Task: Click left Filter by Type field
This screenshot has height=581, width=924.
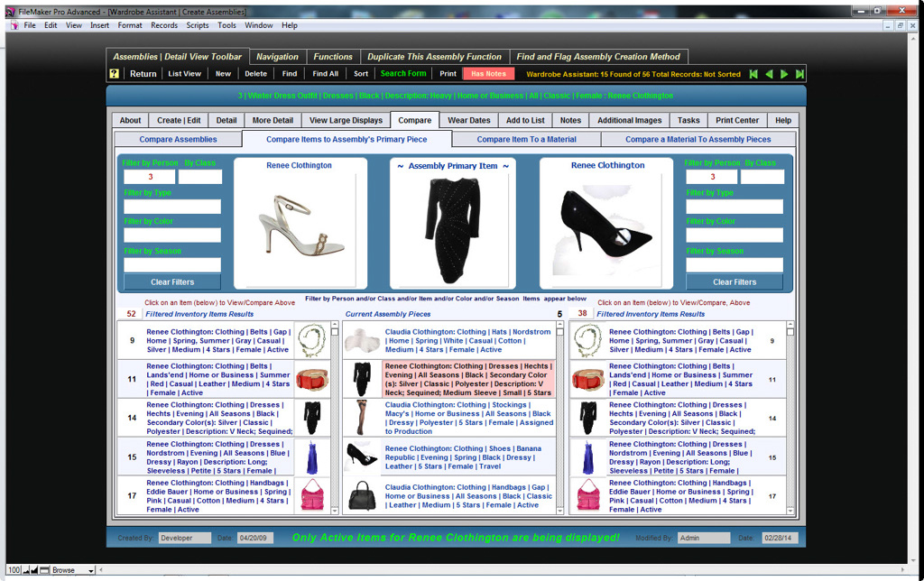Action: point(172,207)
